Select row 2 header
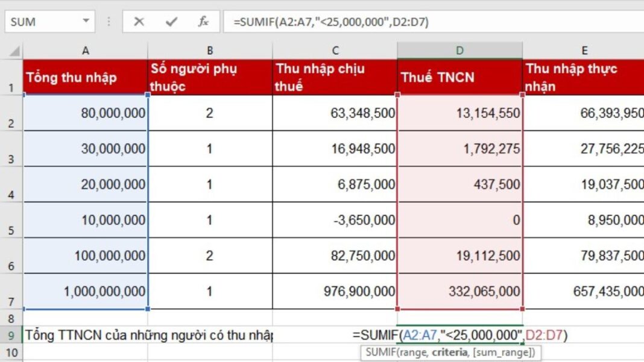 point(11,113)
